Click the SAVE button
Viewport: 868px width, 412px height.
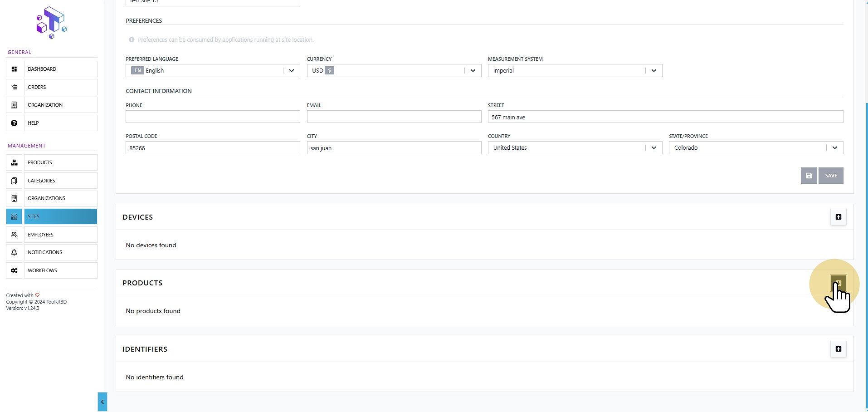click(x=831, y=176)
